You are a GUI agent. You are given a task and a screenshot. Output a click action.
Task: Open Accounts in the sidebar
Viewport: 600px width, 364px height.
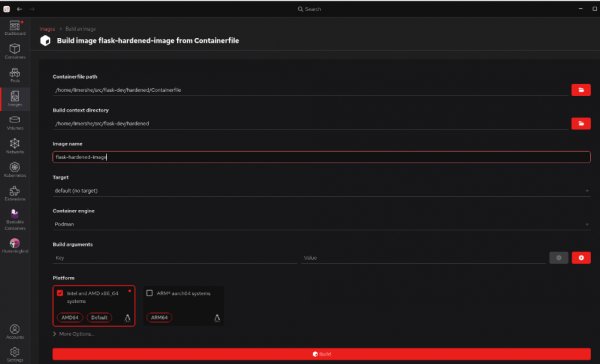point(15,331)
